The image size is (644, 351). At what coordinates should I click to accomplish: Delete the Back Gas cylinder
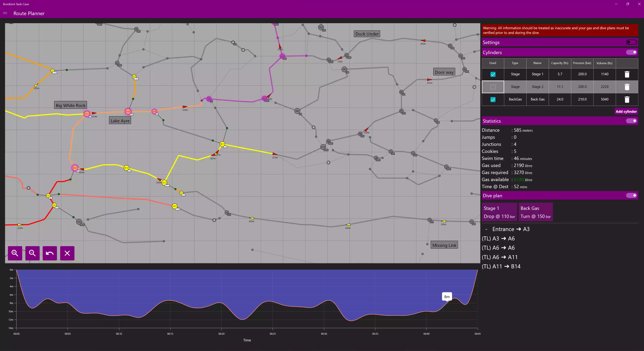coord(627,99)
